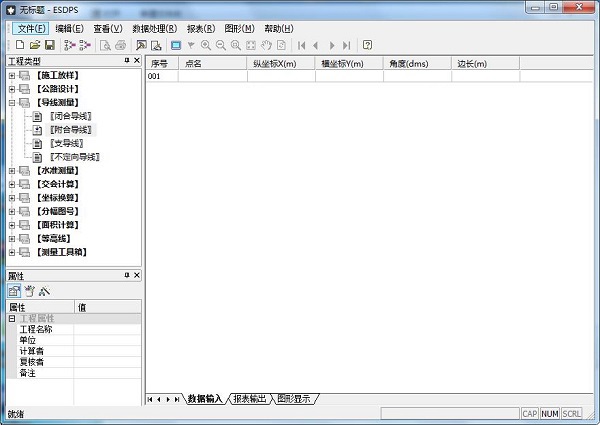Collapse the 工程属性 property group
The height and width of the screenshot is (425, 600).
(12, 318)
